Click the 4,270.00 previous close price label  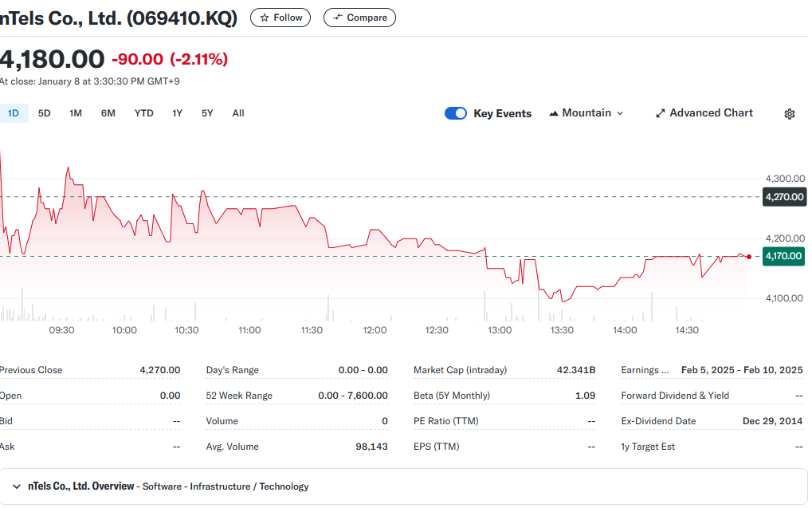pos(785,197)
